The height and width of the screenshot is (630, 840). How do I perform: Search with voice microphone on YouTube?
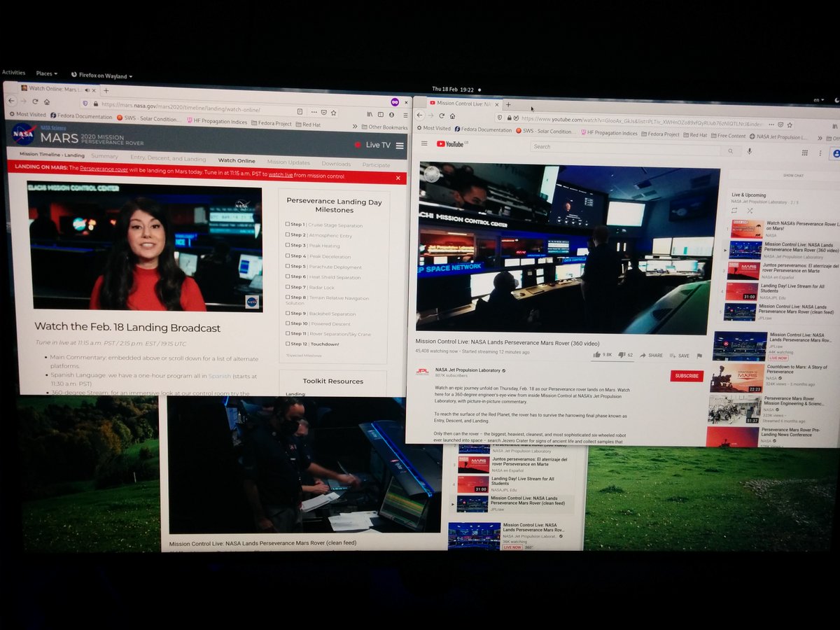tap(749, 151)
